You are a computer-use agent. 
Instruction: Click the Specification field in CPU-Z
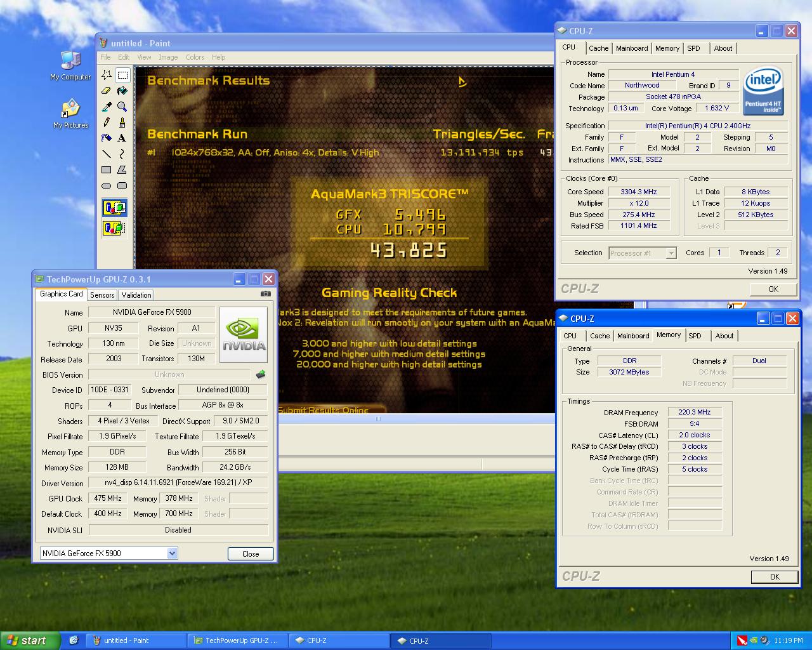click(698, 126)
